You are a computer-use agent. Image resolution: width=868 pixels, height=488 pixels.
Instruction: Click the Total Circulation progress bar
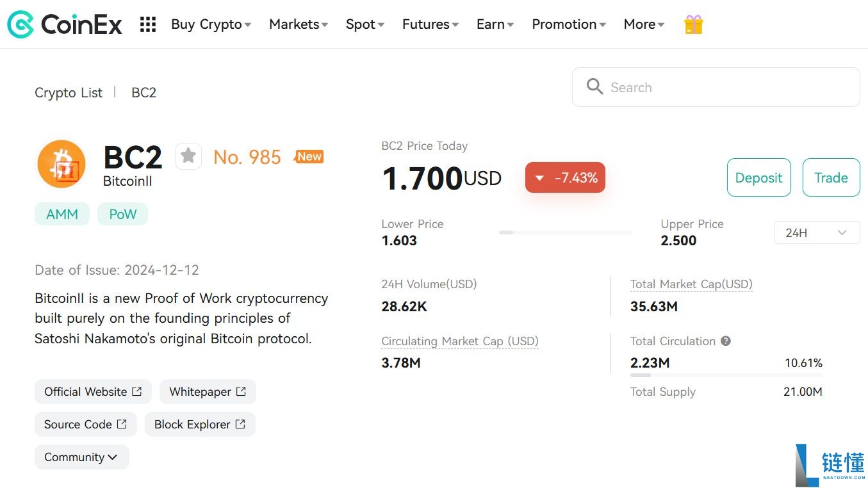click(x=726, y=375)
